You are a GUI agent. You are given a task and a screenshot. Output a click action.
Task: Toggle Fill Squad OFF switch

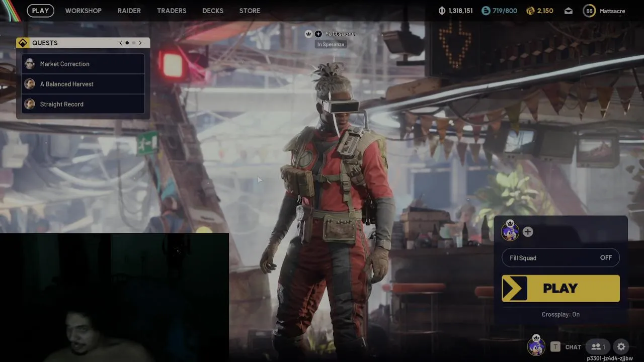point(560,258)
